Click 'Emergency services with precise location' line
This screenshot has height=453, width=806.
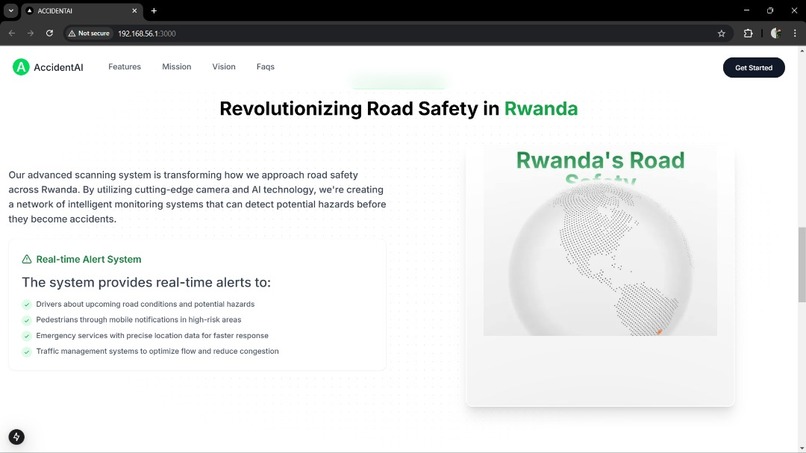coord(152,336)
